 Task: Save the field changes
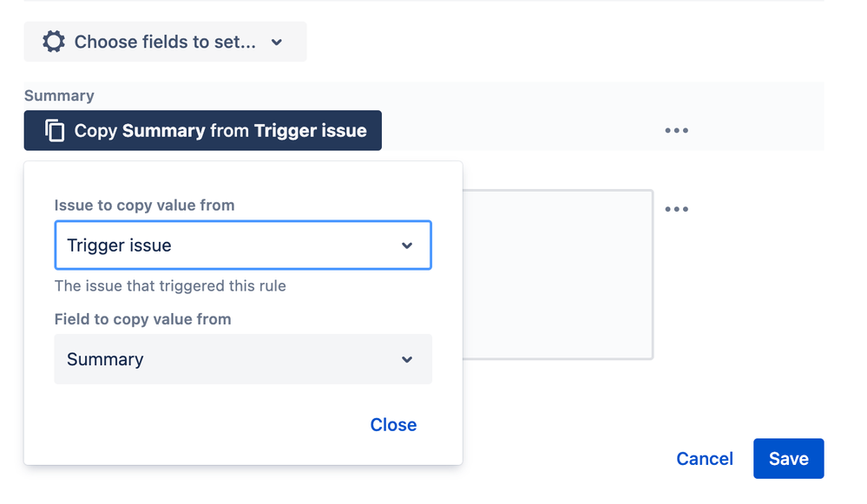coord(789,459)
